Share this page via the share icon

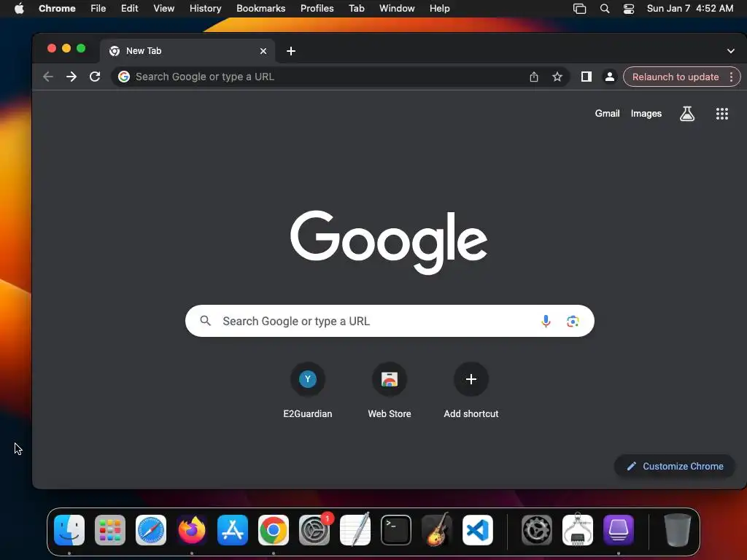(x=533, y=77)
